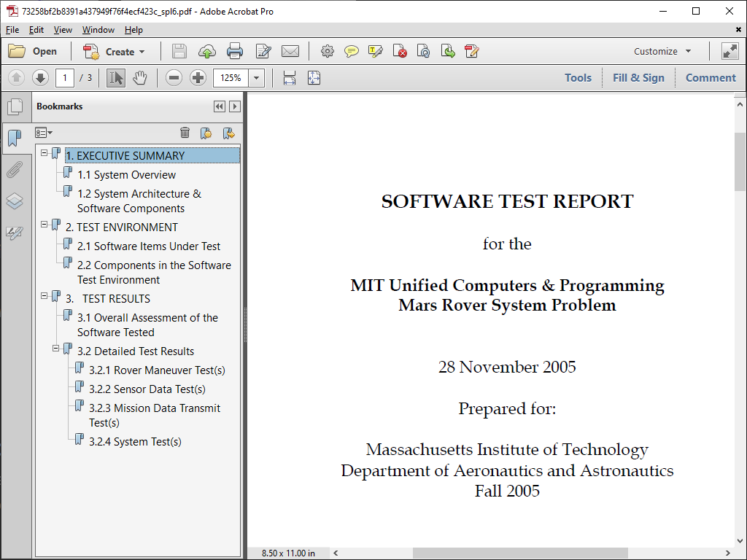
Task: Add a sticky note comment
Action: click(x=351, y=52)
